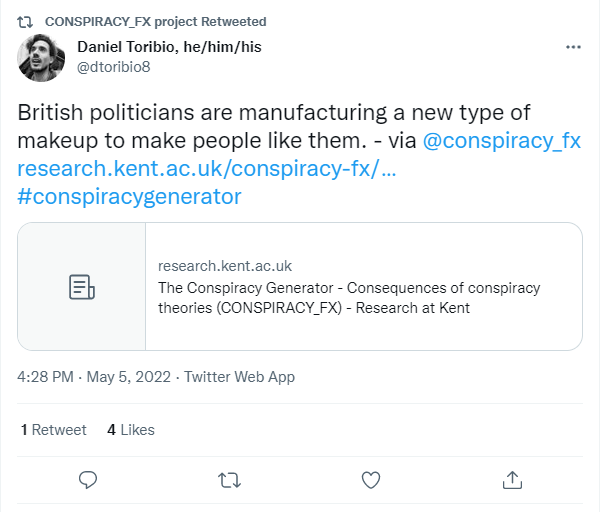Like the tweet with heart icon
The image size is (607, 512).
pos(371,480)
